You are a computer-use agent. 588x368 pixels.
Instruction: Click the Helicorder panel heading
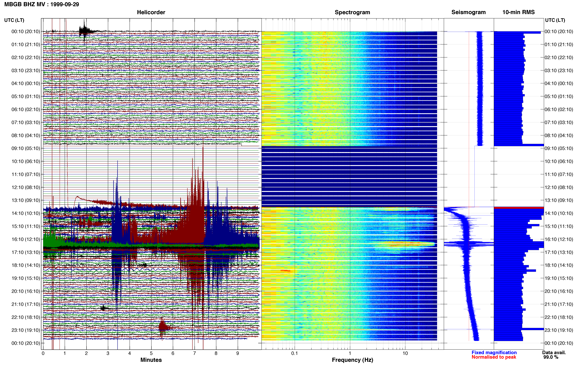point(151,12)
